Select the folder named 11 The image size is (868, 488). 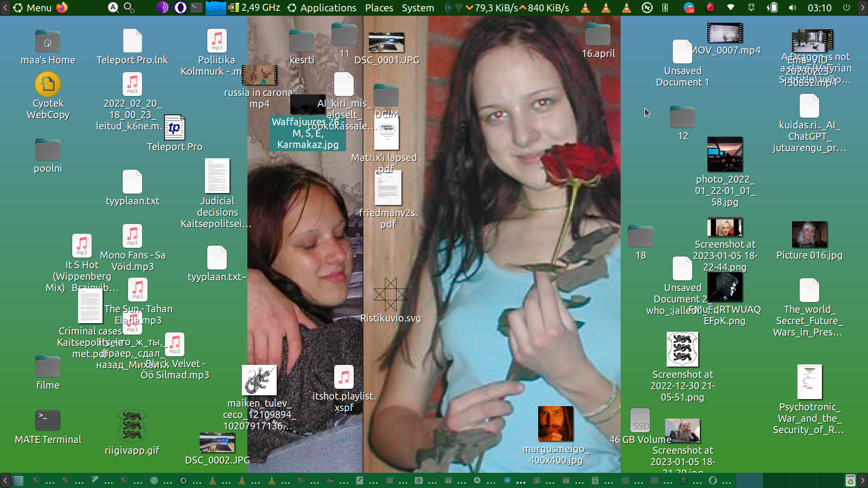coord(344,41)
